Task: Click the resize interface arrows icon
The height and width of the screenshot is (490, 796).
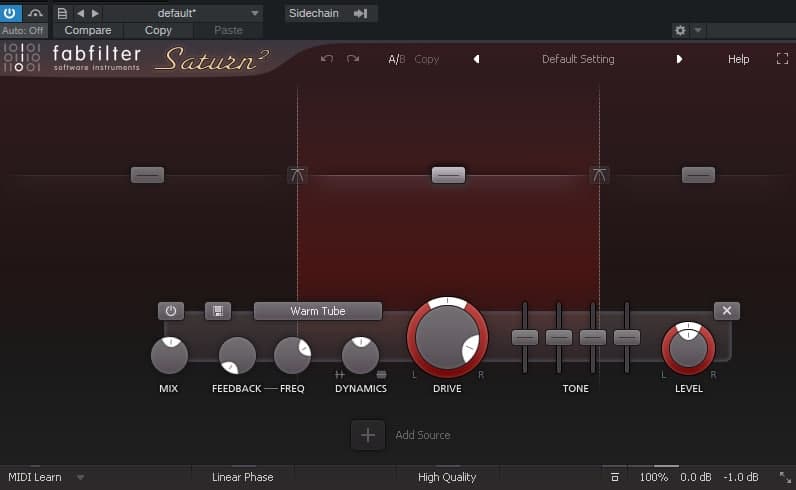Action: click(785, 477)
